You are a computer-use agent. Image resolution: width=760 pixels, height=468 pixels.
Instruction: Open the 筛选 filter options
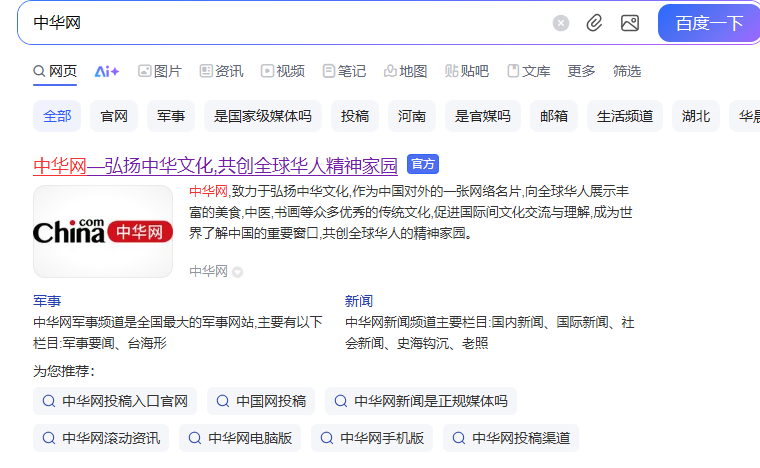click(627, 71)
